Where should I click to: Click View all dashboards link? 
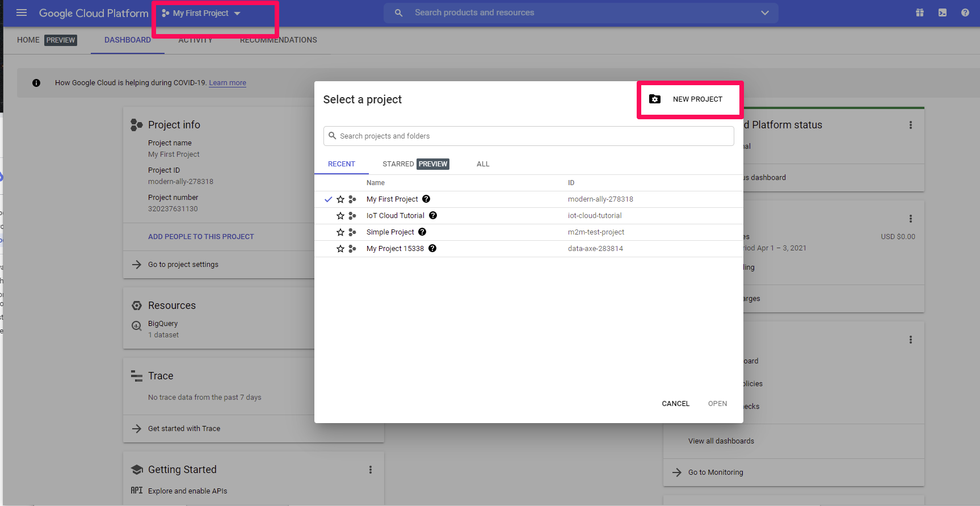[721, 441]
